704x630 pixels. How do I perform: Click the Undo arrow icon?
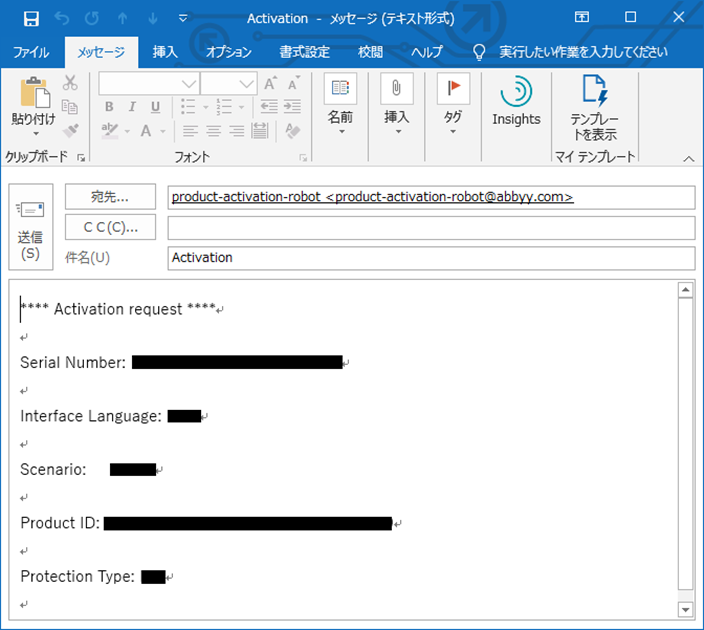click(x=62, y=18)
